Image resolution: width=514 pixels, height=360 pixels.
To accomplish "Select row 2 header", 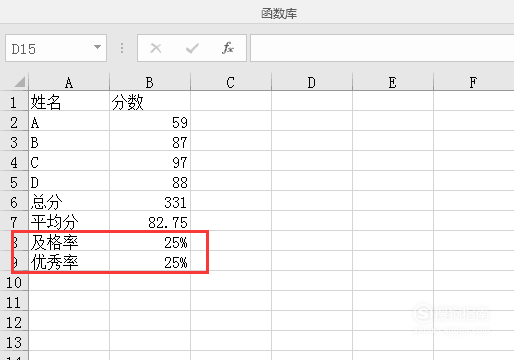I will coord(14,121).
